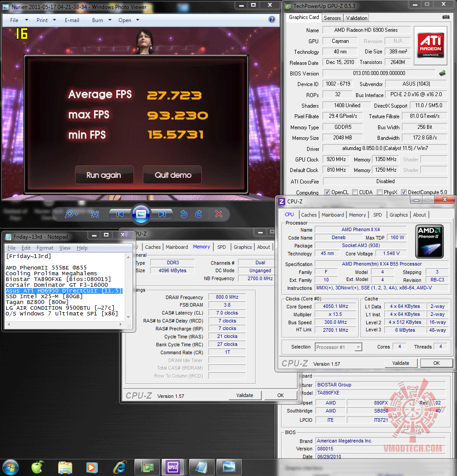
Task: Click the DRAM Frequency value 800.0 MHz
Action: [227, 297]
